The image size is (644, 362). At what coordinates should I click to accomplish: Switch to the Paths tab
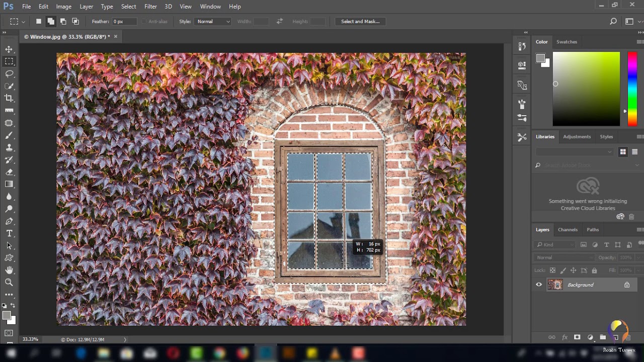click(x=593, y=230)
